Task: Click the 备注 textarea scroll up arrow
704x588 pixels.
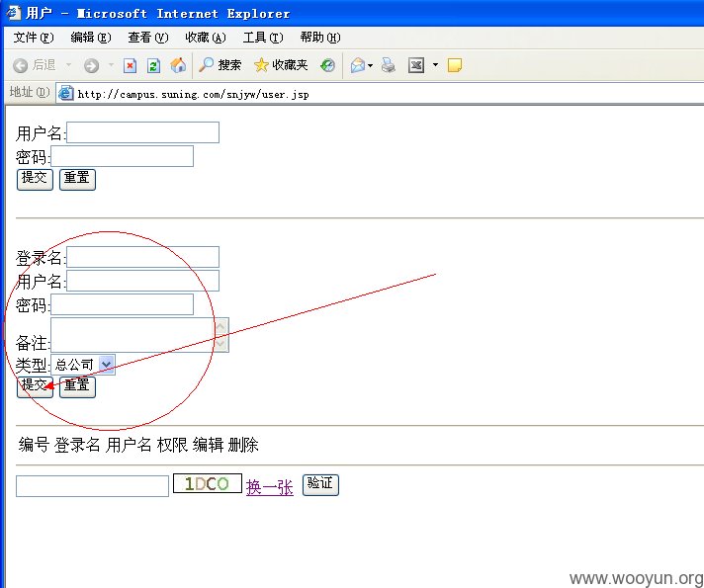Action: point(221,326)
